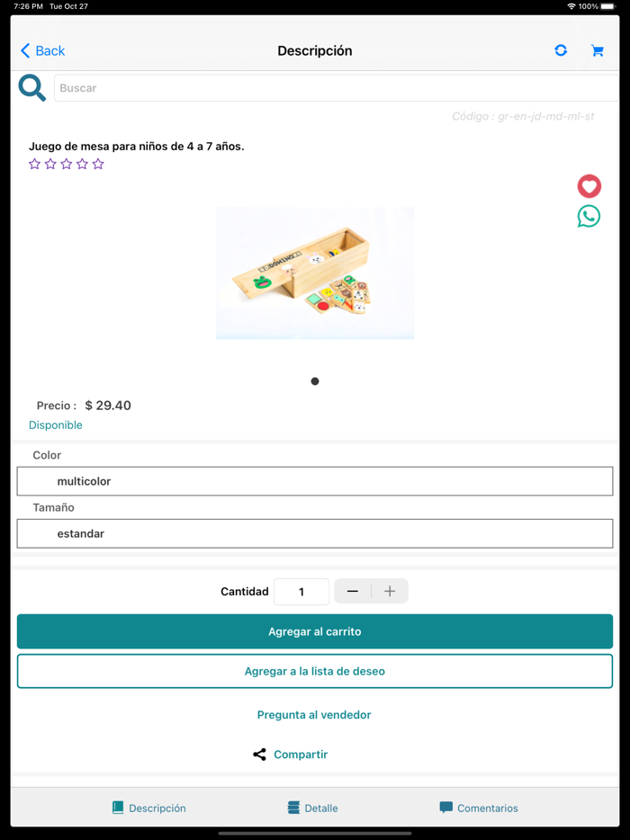
Task: Open the shopping cart icon
Action: tap(598, 51)
